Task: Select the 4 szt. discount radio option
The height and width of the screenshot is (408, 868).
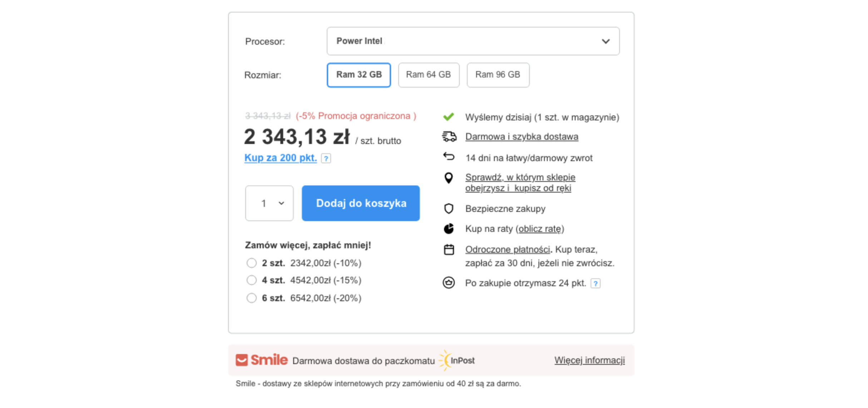Action: pos(252,280)
